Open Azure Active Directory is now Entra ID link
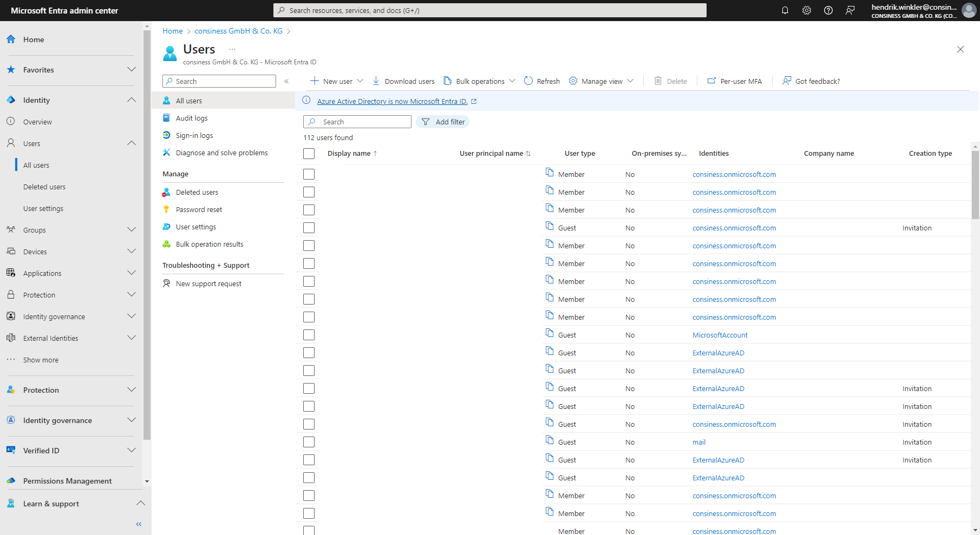 [392, 101]
